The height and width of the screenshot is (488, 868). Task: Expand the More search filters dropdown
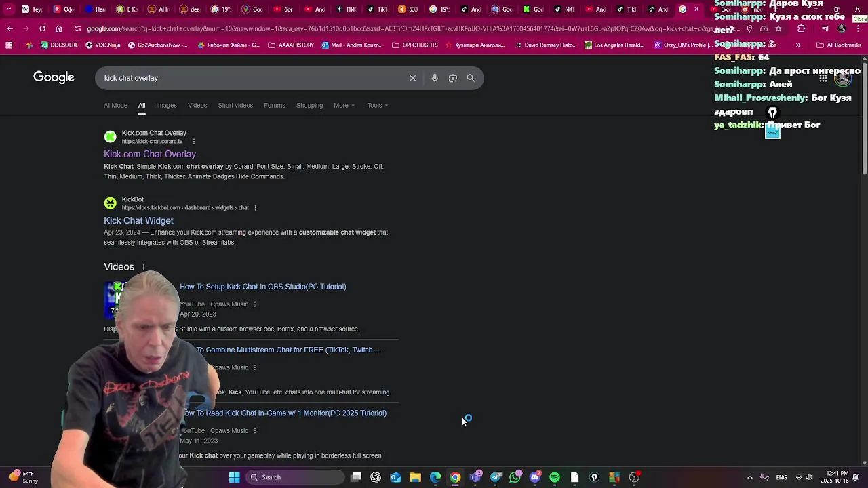click(x=344, y=105)
